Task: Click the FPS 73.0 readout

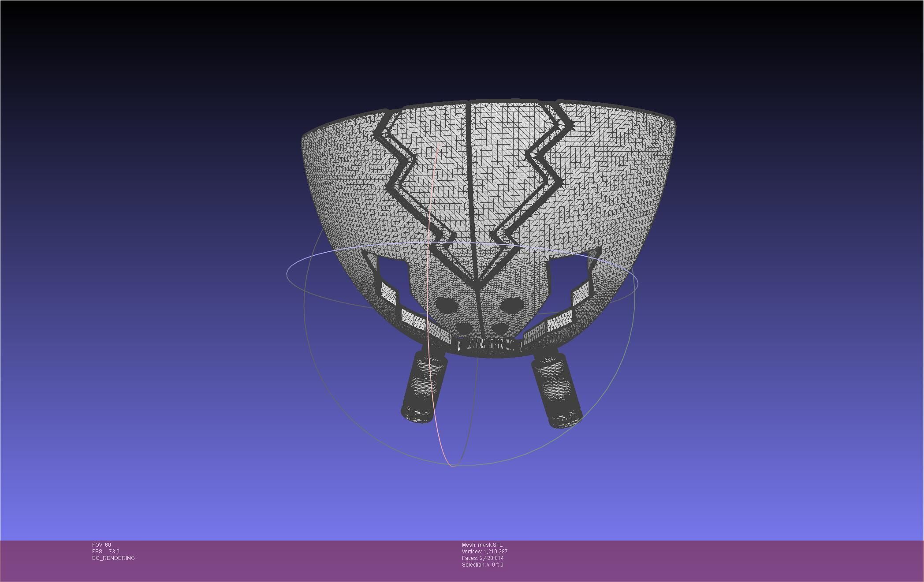Action: click(x=106, y=552)
